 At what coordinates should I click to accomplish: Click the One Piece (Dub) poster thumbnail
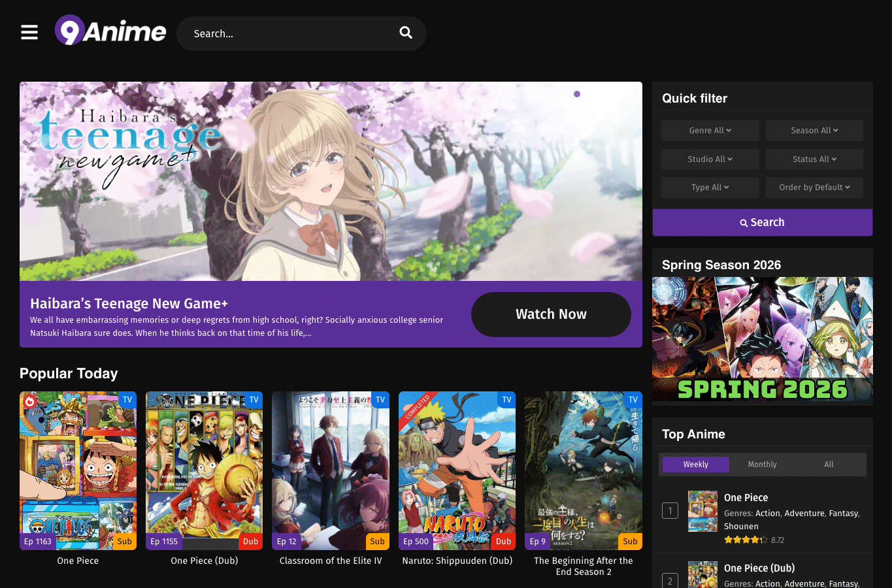coord(205,470)
